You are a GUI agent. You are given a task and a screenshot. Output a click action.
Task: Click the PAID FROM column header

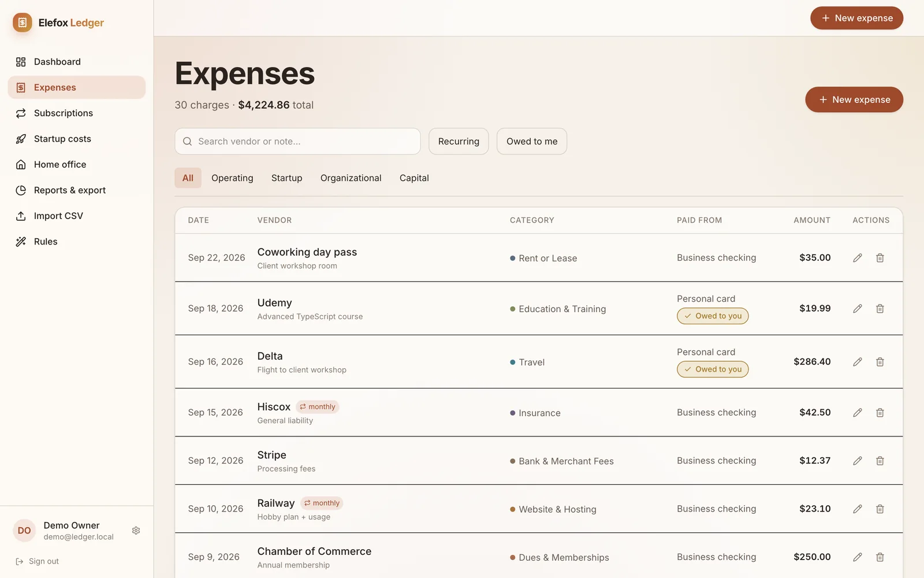pos(699,220)
